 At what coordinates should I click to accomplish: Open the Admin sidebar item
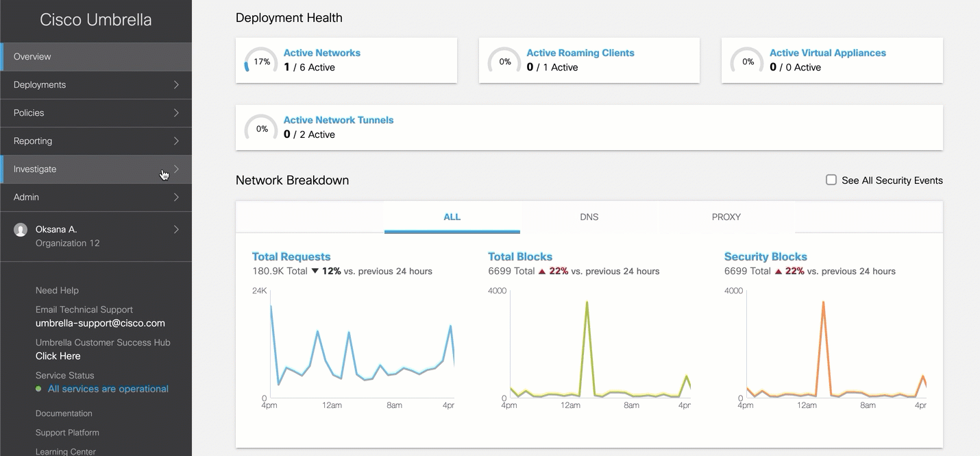(x=96, y=197)
